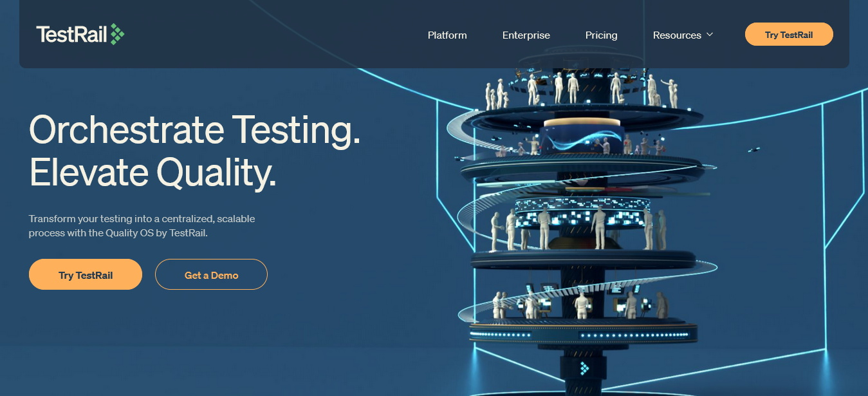The width and height of the screenshot is (868, 396).
Task: Open the Pricing page
Action: (x=601, y=35)
